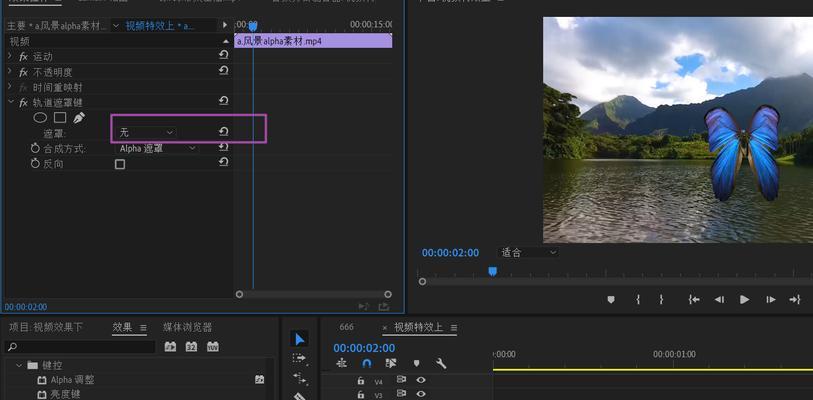Filter by 32-bit color effects icon
813x400 pixels.
coord(191,347)
